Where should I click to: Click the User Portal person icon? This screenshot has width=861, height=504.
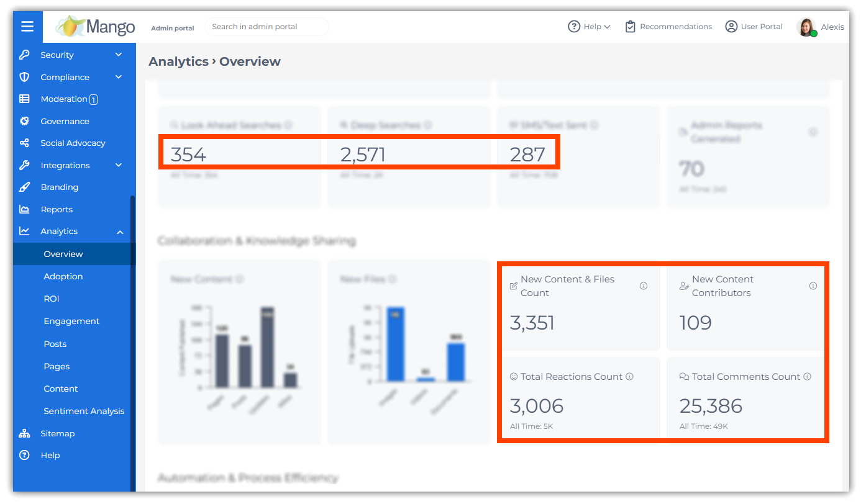click(731, 27)
